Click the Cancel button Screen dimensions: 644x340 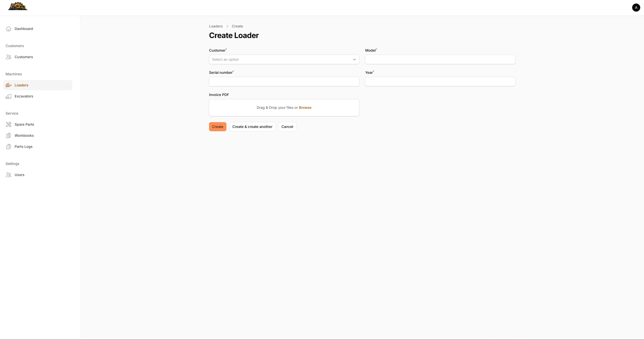pyautogui.click(x=287, y=127)
